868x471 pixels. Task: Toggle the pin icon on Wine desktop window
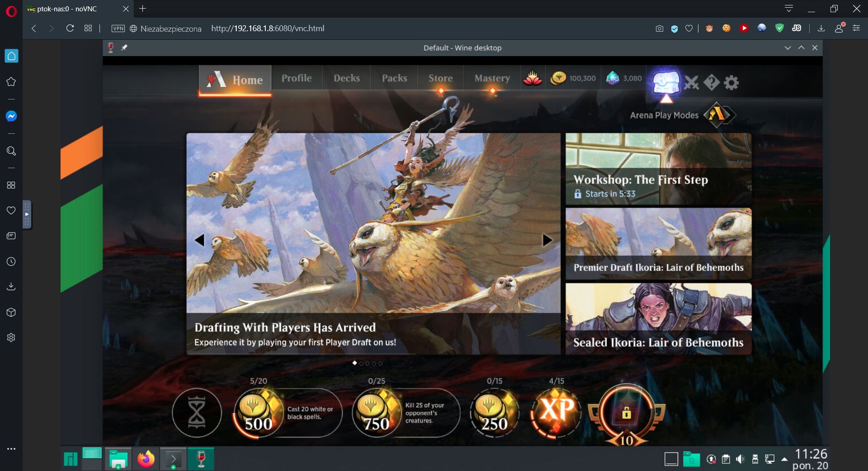pos(124,47)
